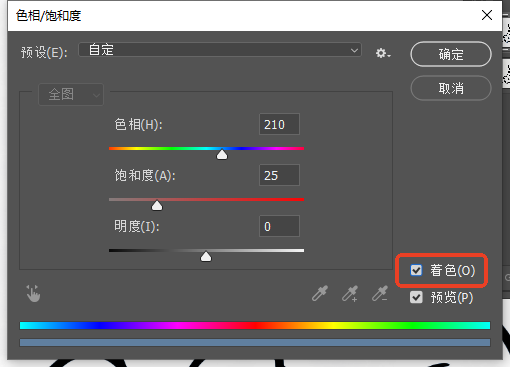Viewport: 510px width, 367px height.
Task: Cancel with the 取消 button
Action: coord(451,88)
